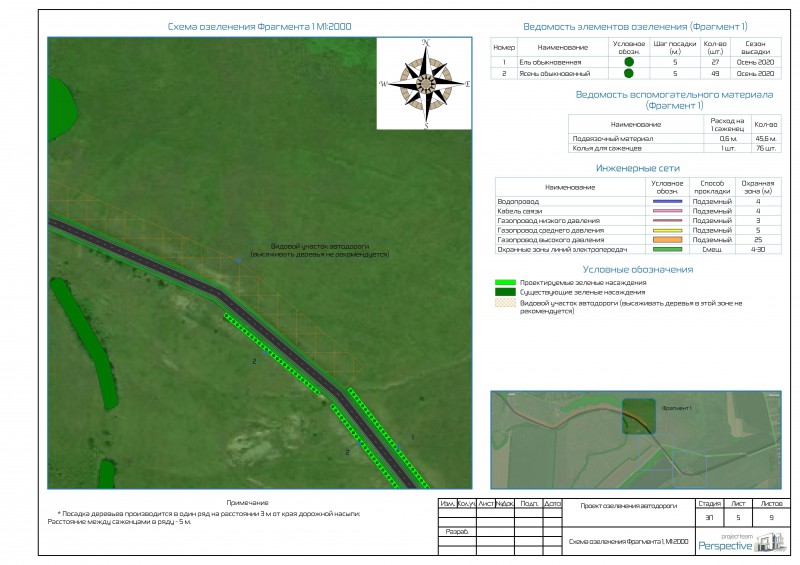The height and width of the screenshot is (565, 800).
Task: Click the green circle symbol for Ясень обыкновенный
Action: coord(629,73)
